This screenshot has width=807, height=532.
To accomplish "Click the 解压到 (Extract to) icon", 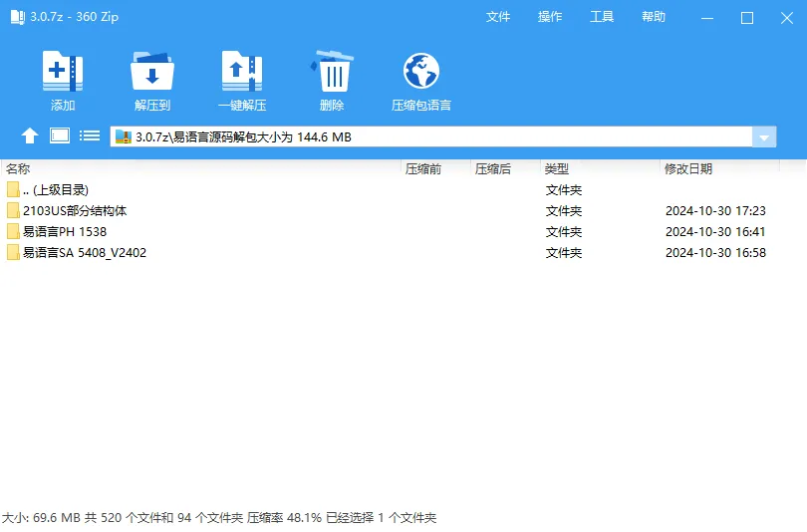I will tap(152, 73).
